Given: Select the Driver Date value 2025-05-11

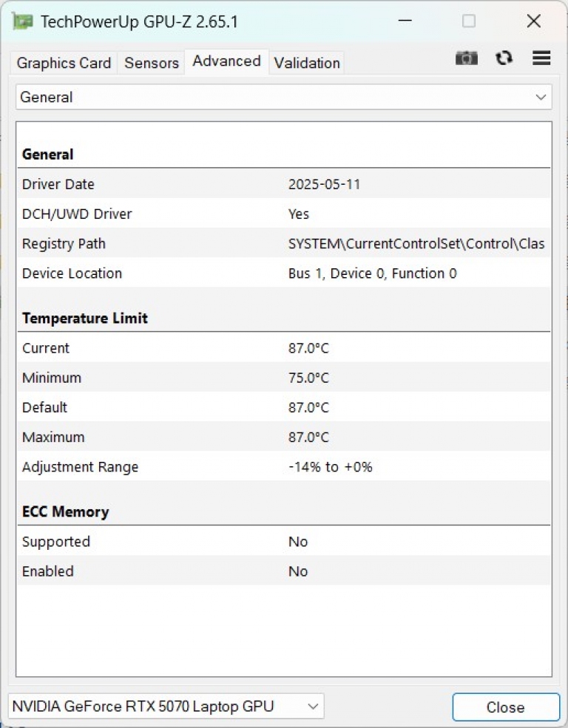Looking at the screenshot, I should click(x=324, y=184).
